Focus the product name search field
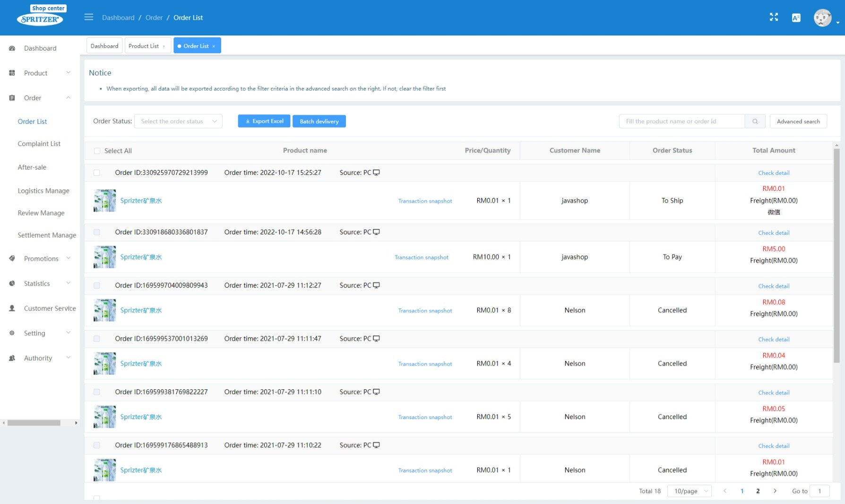Image resolution: width=845 pixels, height=504 pixels. (682, 121)
